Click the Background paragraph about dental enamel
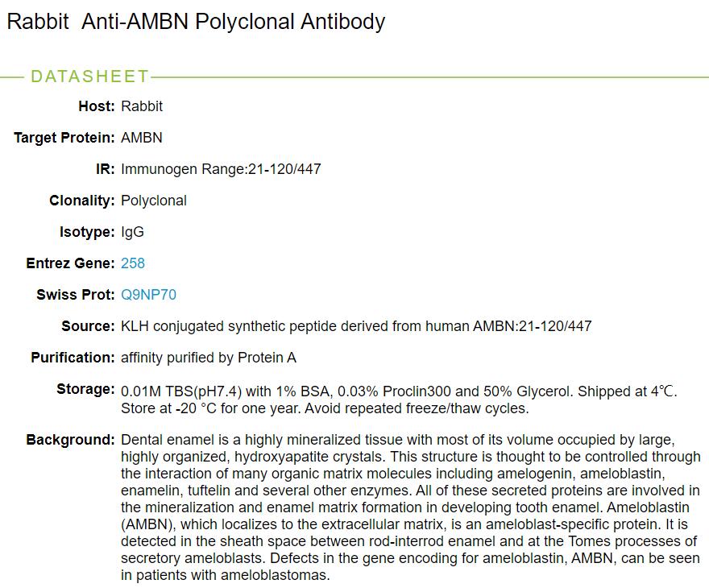Viewport: 709px width, 588px height. pos(410,507)
